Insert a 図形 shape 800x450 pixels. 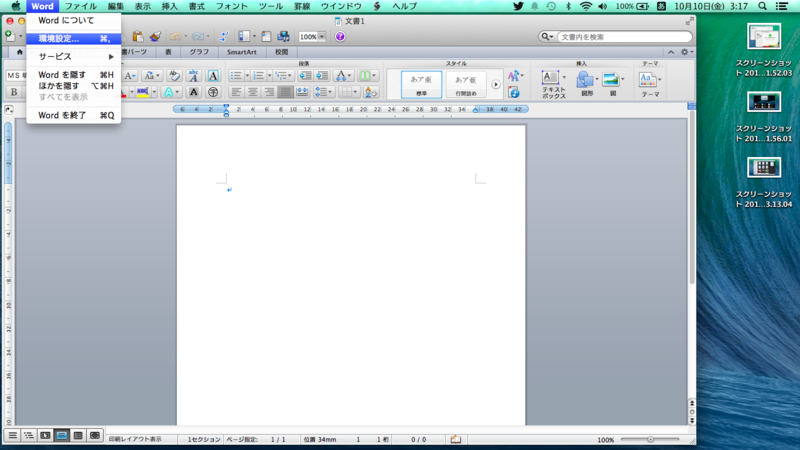click(x=587, y=83)
